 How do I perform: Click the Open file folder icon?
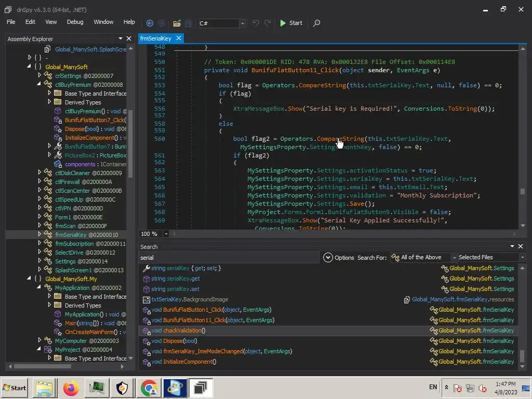tap(177, 23)
